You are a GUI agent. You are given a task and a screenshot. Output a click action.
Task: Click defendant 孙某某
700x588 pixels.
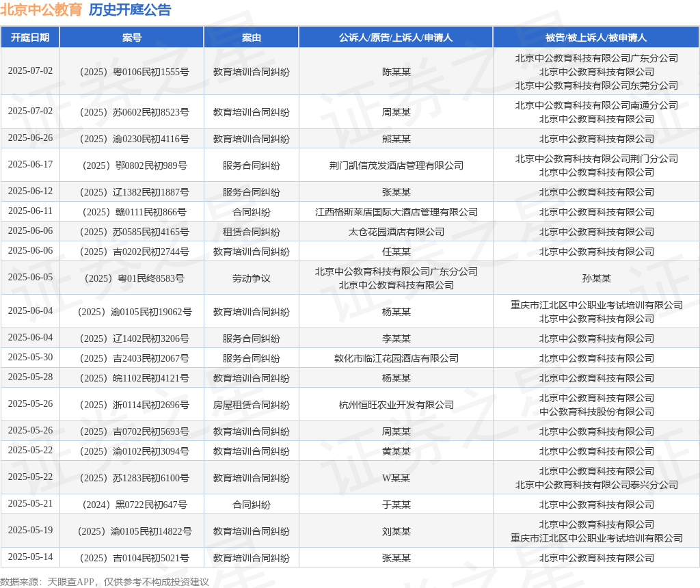pyautogui.click(x=596, y=278)
